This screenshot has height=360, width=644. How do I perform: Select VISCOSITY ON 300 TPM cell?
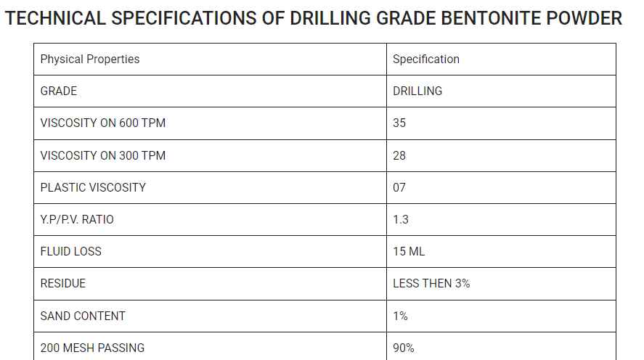211,155
